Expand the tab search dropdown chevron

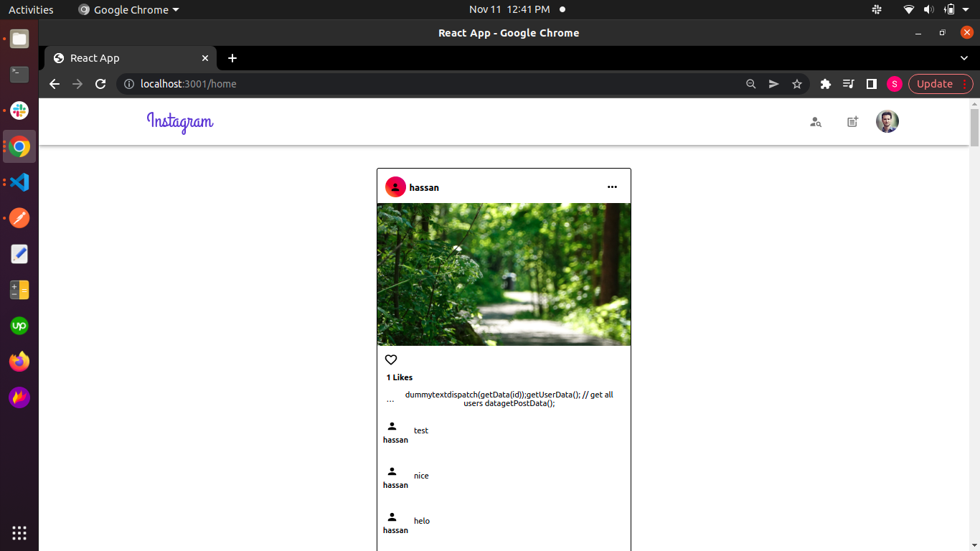[964, 58]
